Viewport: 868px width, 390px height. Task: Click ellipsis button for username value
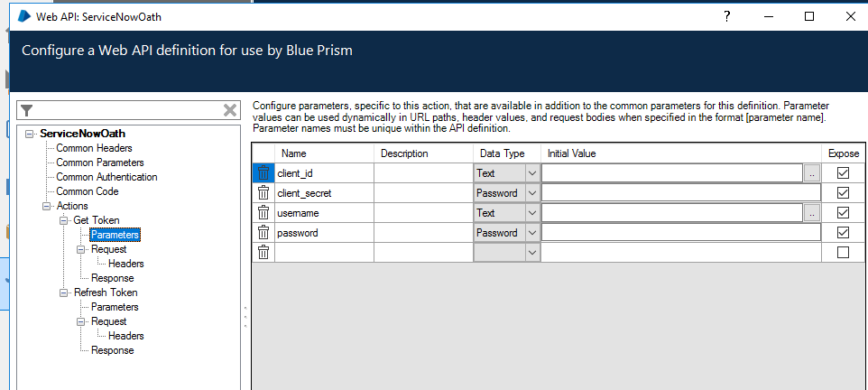click(812, 212)
